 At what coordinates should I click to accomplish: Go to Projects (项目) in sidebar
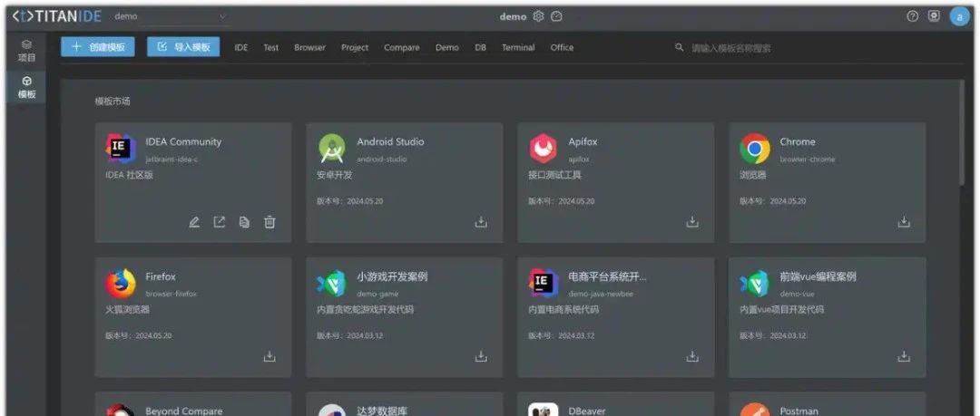click(26, 52)
